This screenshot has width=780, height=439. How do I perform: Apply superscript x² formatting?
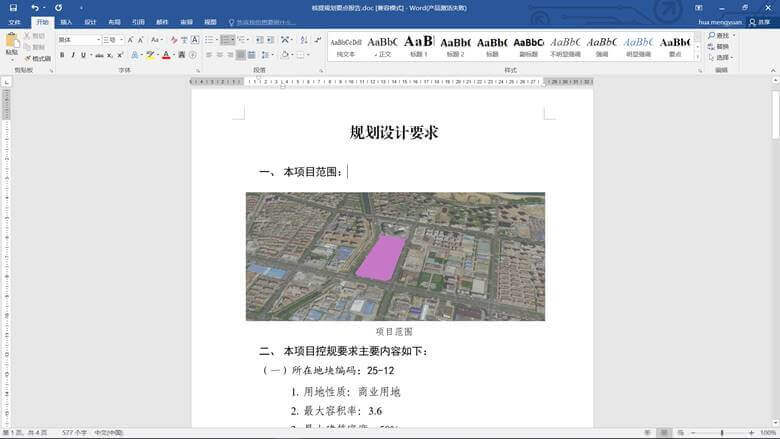[x=120, y=55]
